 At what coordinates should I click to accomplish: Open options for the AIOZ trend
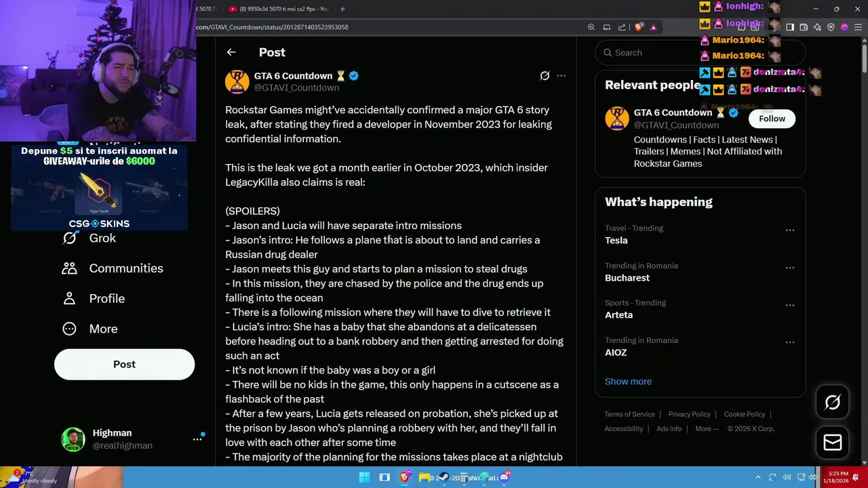tap(790, 342)
